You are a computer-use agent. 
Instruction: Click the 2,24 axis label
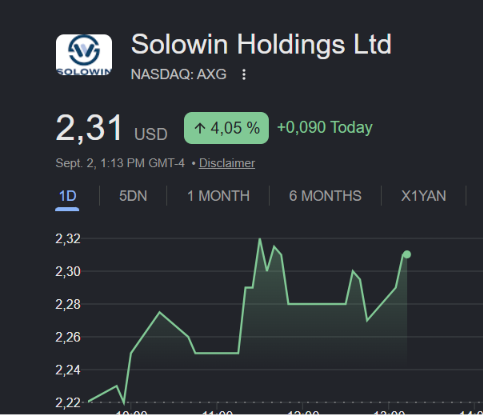(x=68, y=370)
